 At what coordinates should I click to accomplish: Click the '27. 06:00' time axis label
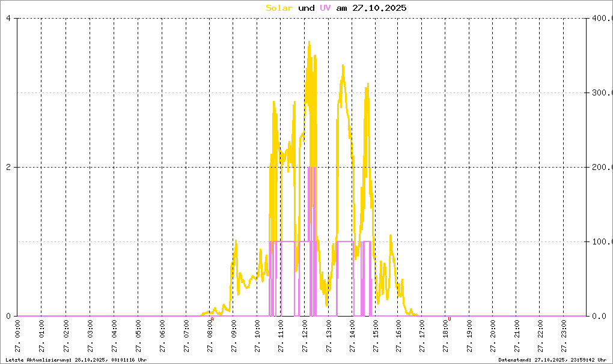pos(162,336)
